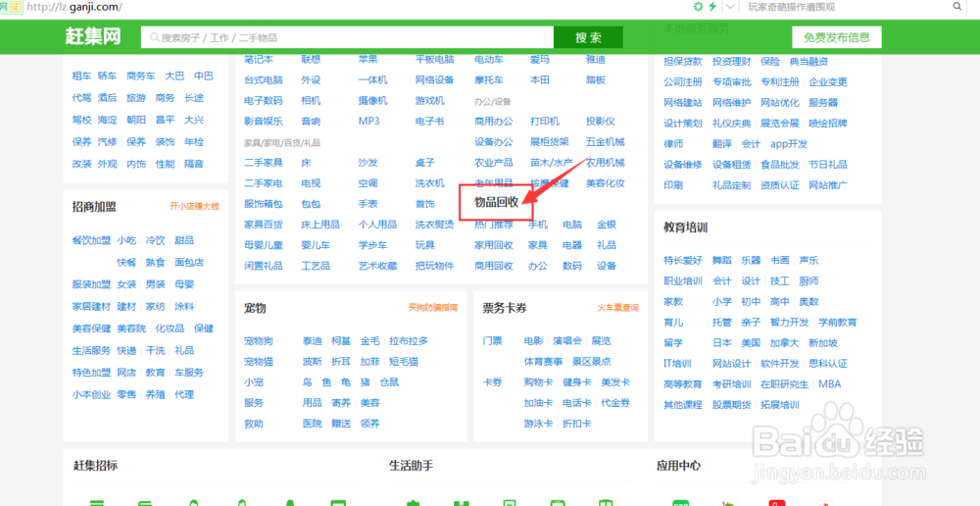Viewport: 980px width, 506px height.
Task: Select the 拉布拉多 breed link
Action: click(x=409, y=341)
